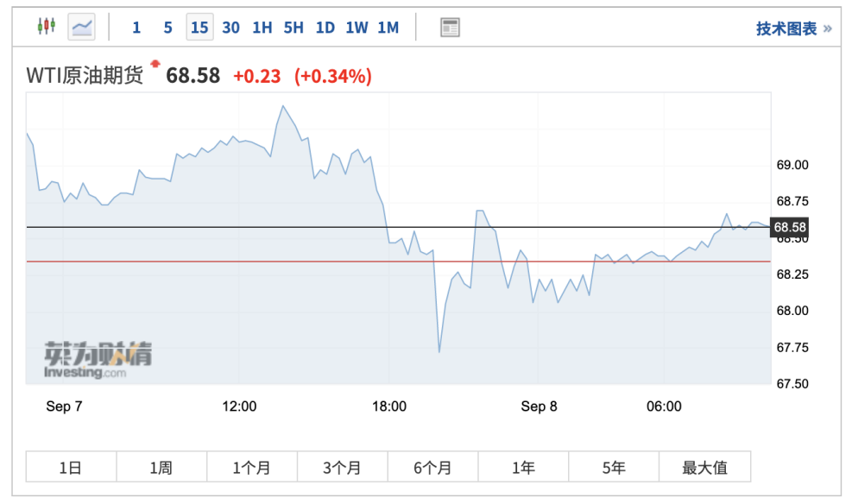
Task: Show the 1日 time range
Action: point(71,468)
